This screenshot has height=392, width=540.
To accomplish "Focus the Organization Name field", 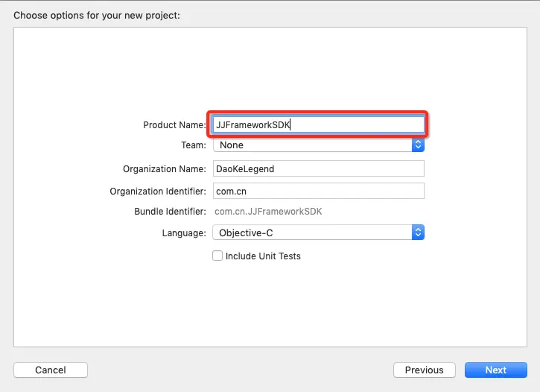I will [x=318, y=168].
